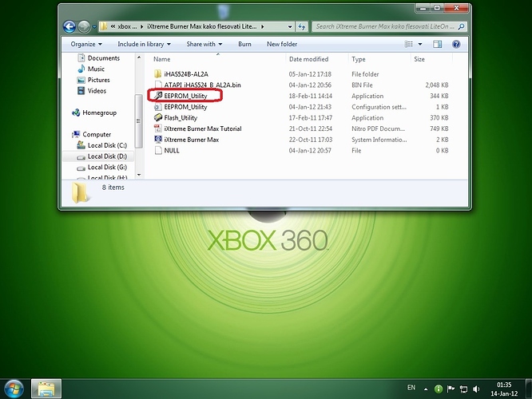Click the navigation pane scroll down arrow

click(139, 175)
